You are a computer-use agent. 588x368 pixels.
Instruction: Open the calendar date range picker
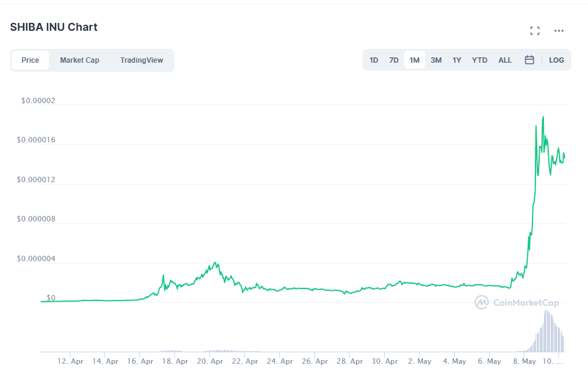529,60
